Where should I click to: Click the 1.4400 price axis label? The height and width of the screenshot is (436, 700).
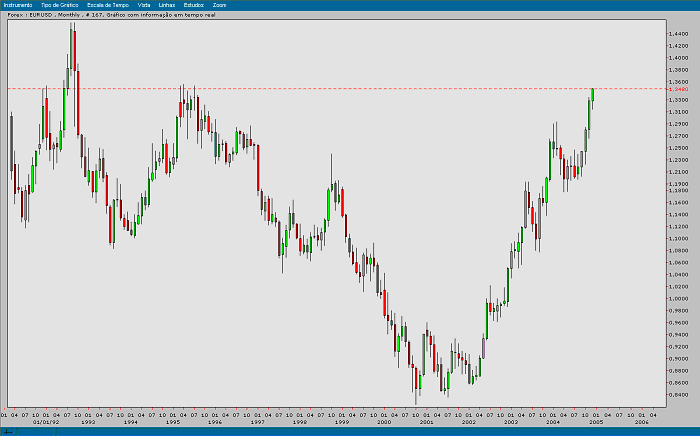click(679, 34)
